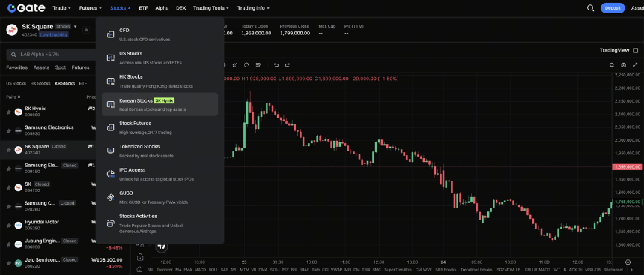Screen dimensions: 644x275
Task: Collapse the Stocks dropdown menu
Action: click(x=121, y=8)
